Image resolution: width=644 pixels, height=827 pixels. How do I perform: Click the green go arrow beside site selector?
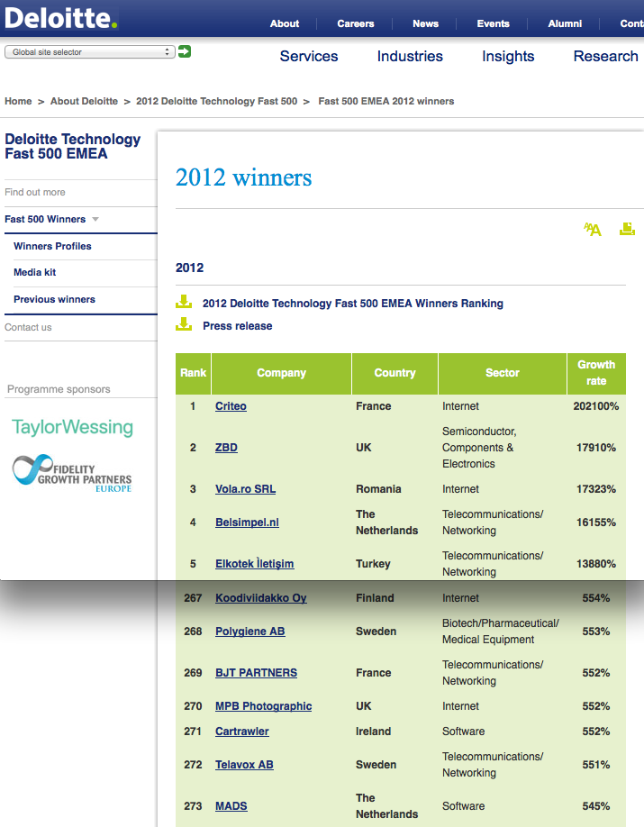point(184,51)
